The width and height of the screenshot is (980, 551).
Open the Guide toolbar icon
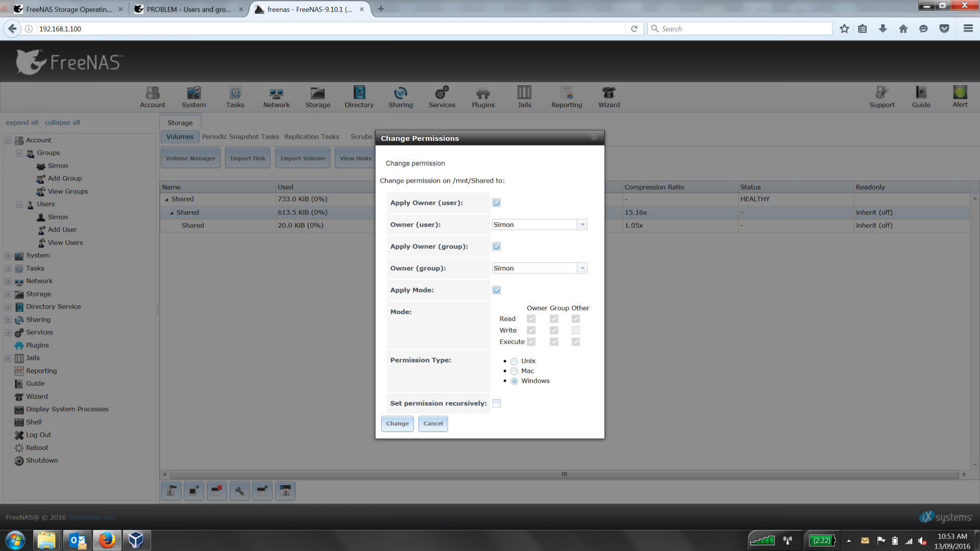921,97
